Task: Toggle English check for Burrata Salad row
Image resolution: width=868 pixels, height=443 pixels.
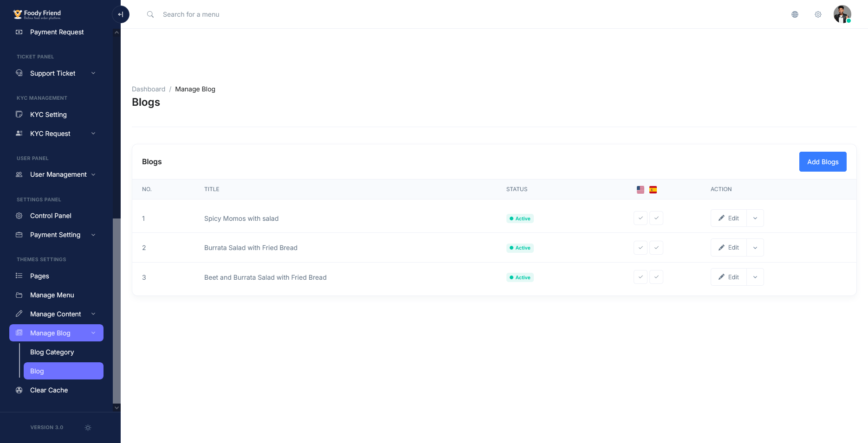Action: (x=641, y=248)
